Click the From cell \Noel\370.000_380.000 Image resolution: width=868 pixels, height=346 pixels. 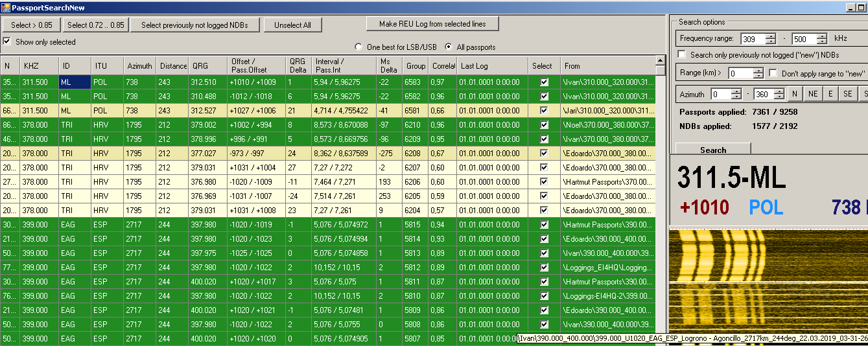pyautogui.click(x=608, y=124)
